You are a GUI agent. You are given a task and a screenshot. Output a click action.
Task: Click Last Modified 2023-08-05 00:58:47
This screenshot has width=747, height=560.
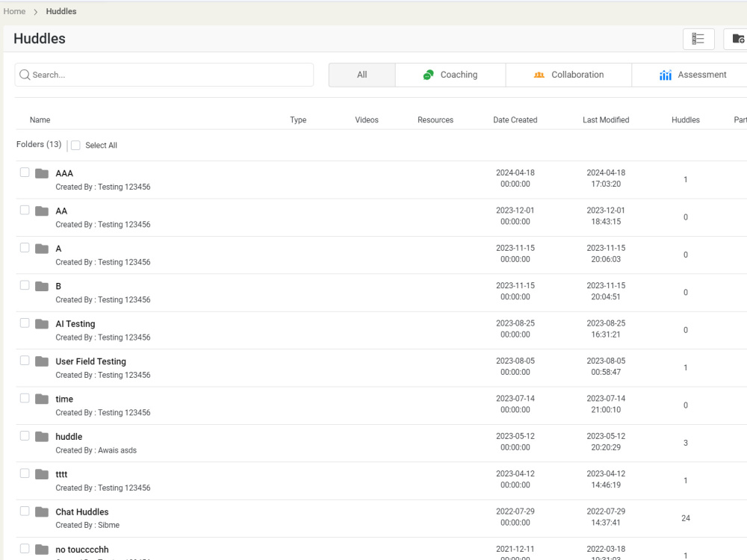[606, 367]
